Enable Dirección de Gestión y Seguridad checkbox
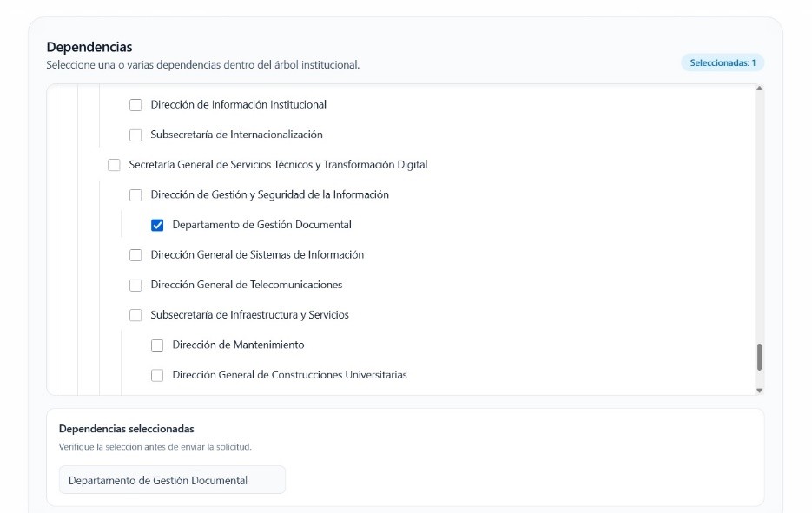 pos(135,195)
